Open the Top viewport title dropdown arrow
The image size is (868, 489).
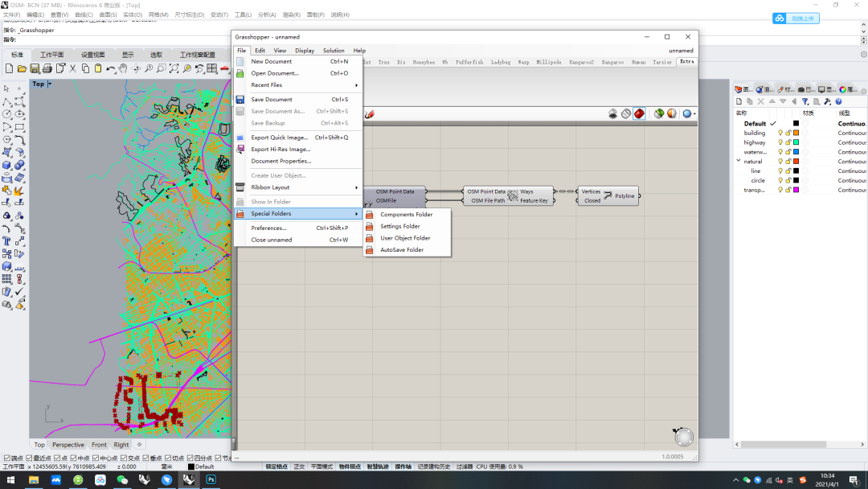[49, 84]
